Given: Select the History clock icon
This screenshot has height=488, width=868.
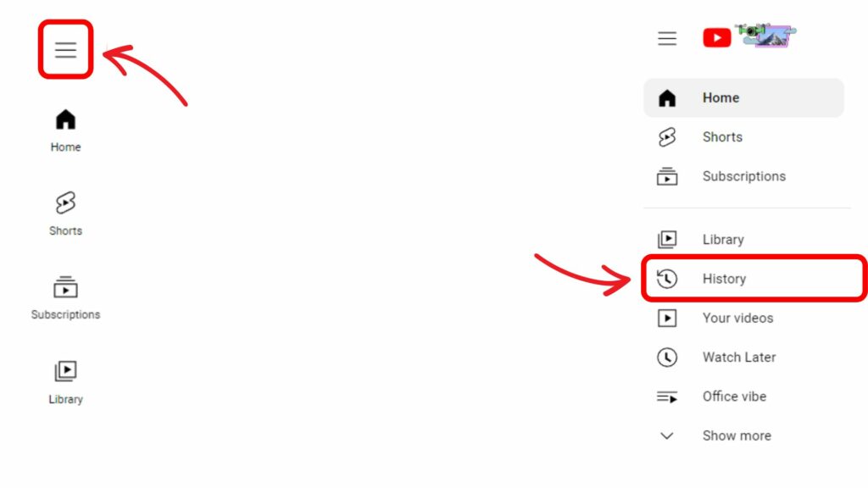Looking at the screenshot, I should click(x=667, y=278).
